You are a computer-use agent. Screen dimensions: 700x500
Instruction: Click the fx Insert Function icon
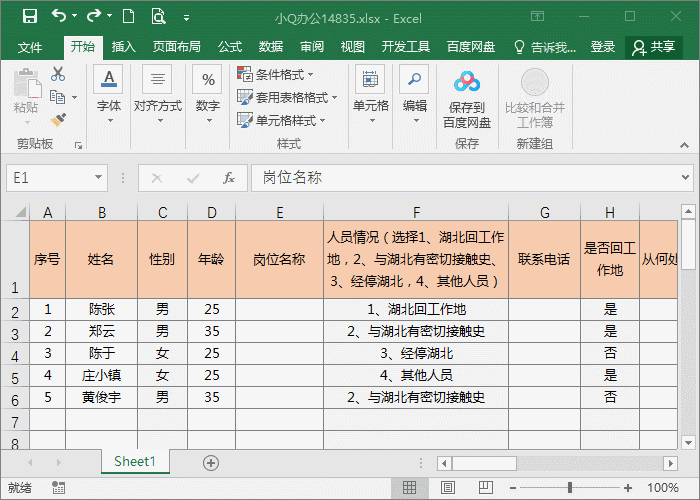229,178
